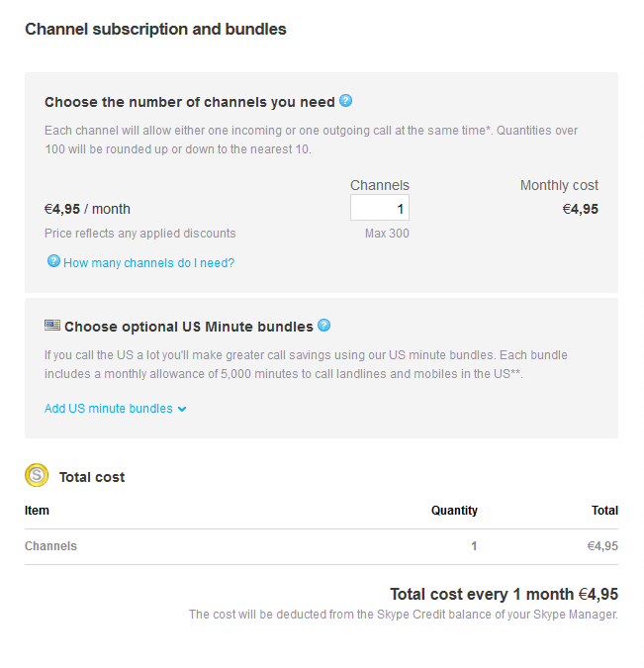644x668 pixels.
Task: Click Channel subscription and bundles page heading
Action: tap(155, 30)
